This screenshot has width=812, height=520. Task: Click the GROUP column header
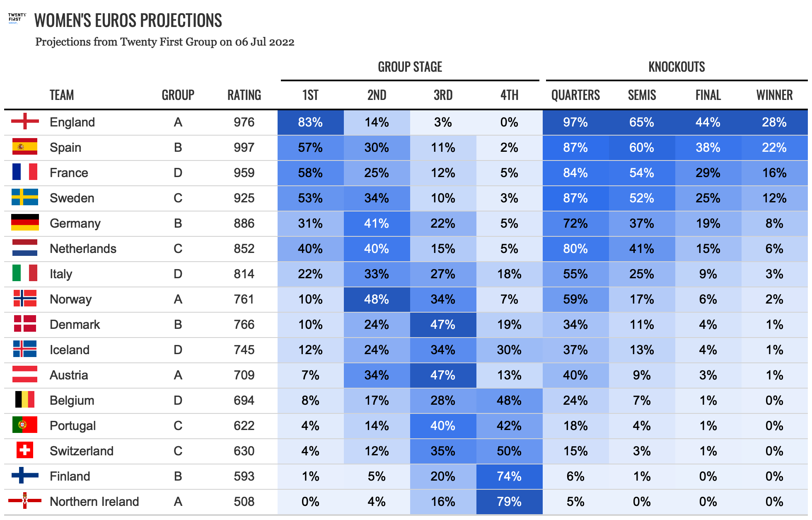pyautogui.click(x=178, y=95)
